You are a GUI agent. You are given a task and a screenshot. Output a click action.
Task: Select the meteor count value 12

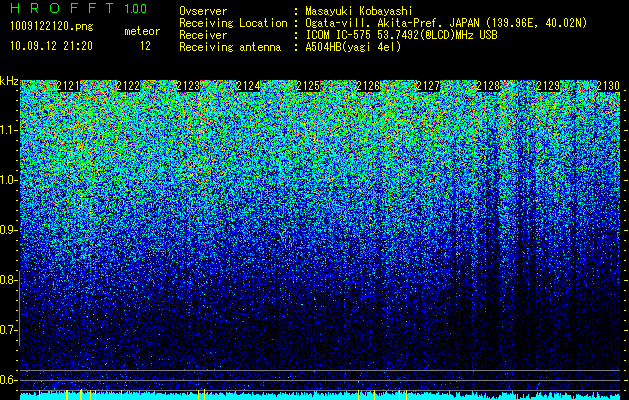[145, 46]
